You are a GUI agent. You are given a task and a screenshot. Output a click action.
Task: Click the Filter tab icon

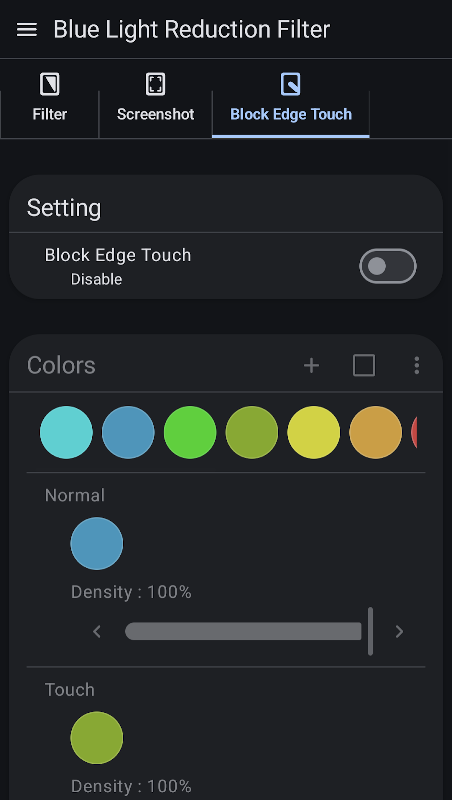pos(49,84)
